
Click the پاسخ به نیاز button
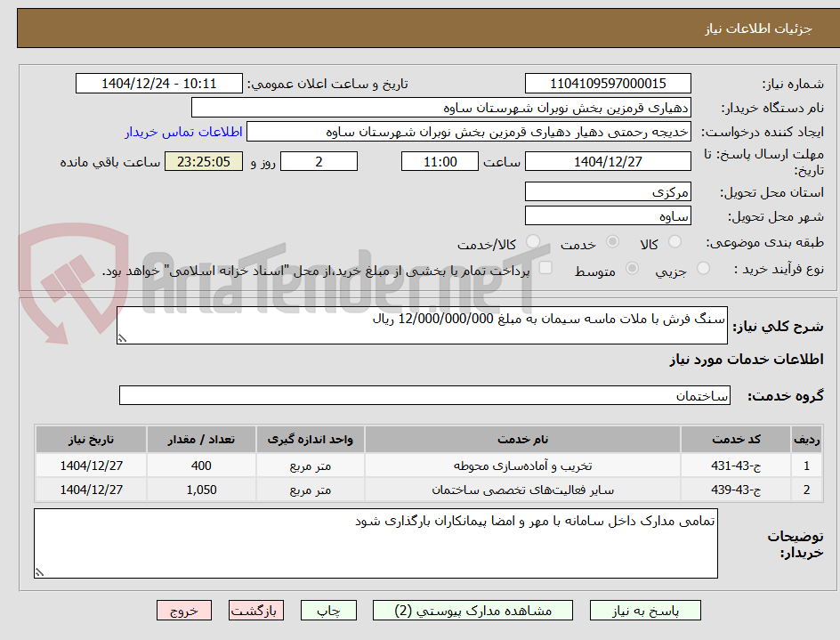[645, 611]
